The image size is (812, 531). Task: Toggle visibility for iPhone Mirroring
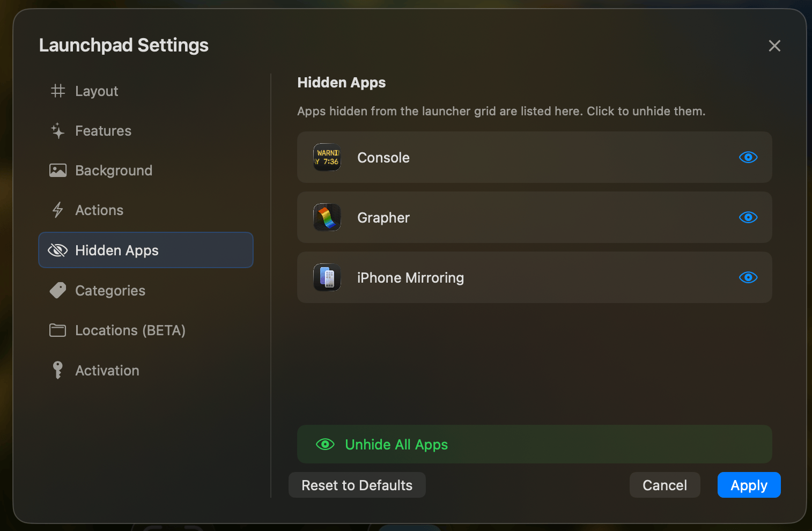coord(748,277)
